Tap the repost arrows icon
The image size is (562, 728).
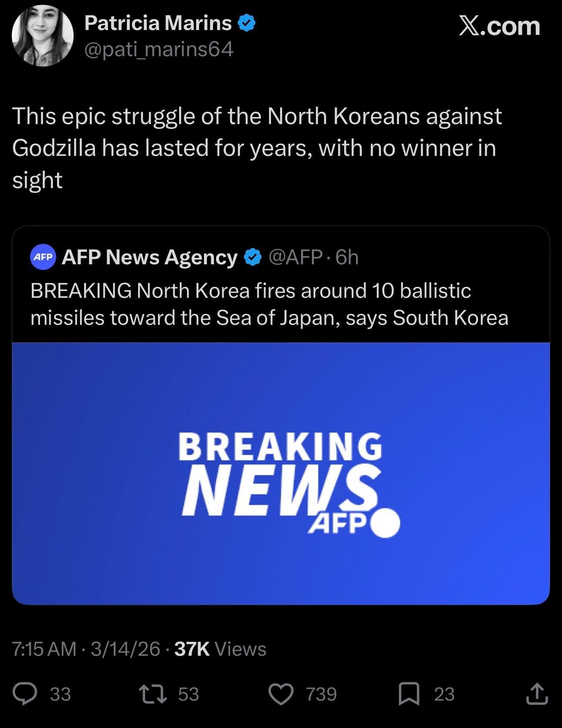(152, 694)
